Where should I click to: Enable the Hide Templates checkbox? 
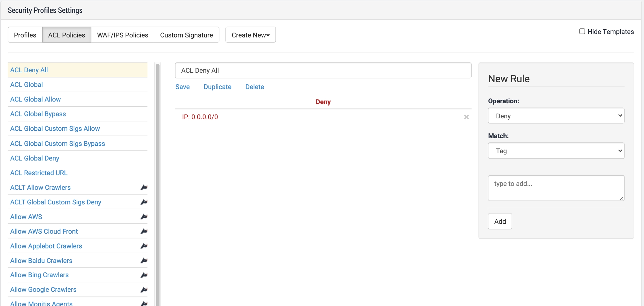pyautogui.click(x=582, y=31)
